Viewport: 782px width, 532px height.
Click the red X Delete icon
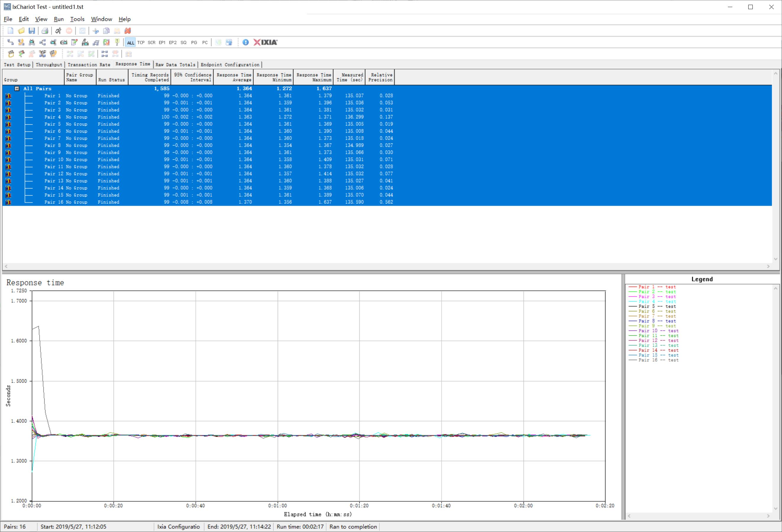coord(127,31)
